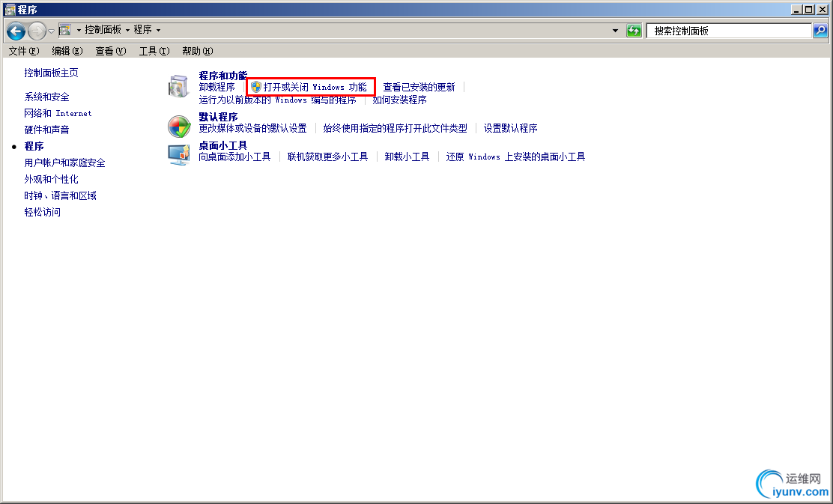Open 外观和个性化 category
The image size is (833, 504).
coord(51,179)
